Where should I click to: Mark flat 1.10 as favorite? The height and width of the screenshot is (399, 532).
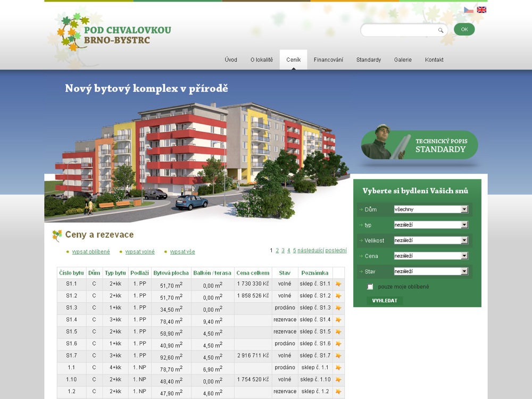338,380
